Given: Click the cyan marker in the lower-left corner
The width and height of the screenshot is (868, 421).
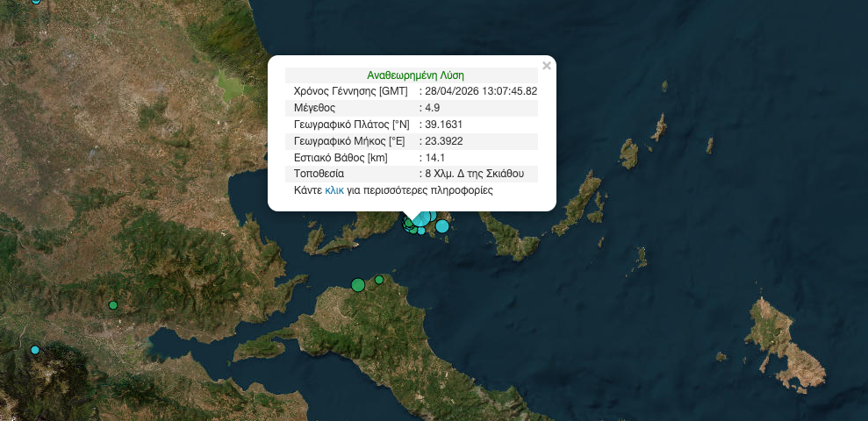Looking at the screenshot, I should 35,350.
